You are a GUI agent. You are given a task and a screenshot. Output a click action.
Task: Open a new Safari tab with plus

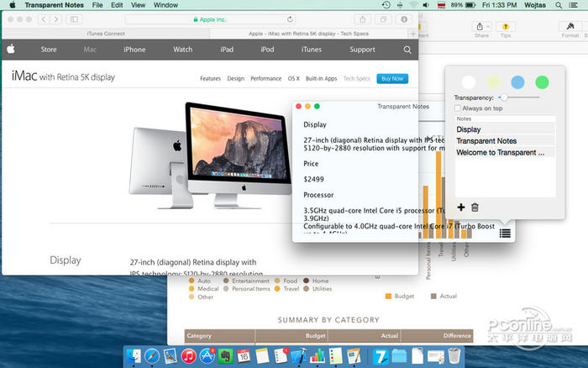tap(413, 34)
